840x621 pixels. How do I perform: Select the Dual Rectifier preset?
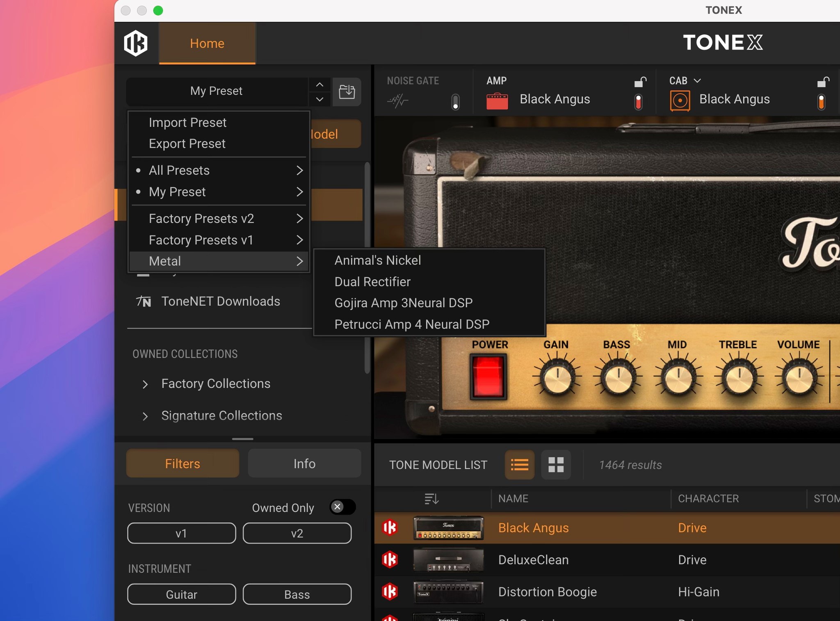[x=429, y=281]
